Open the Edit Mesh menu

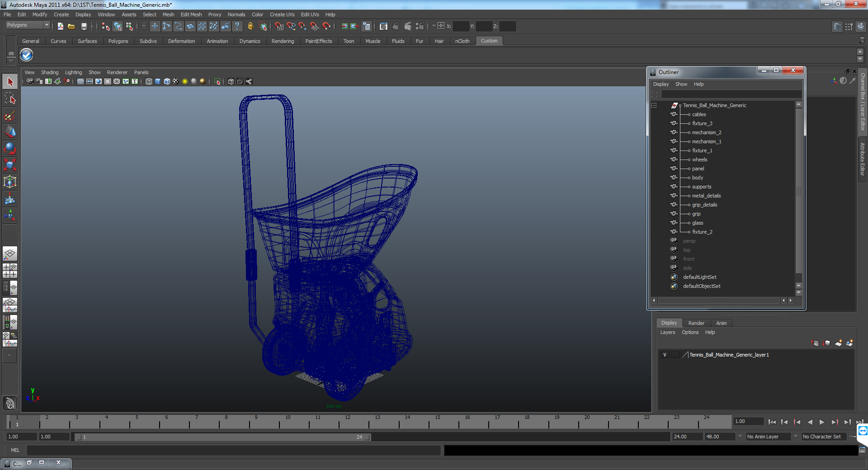(x=191, y=14)
